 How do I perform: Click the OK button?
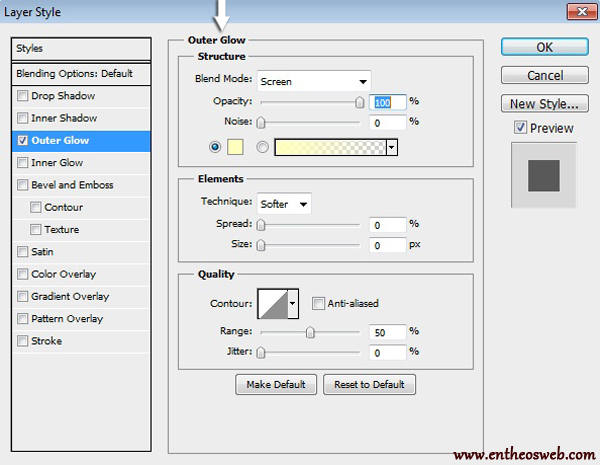coord(543,47)
